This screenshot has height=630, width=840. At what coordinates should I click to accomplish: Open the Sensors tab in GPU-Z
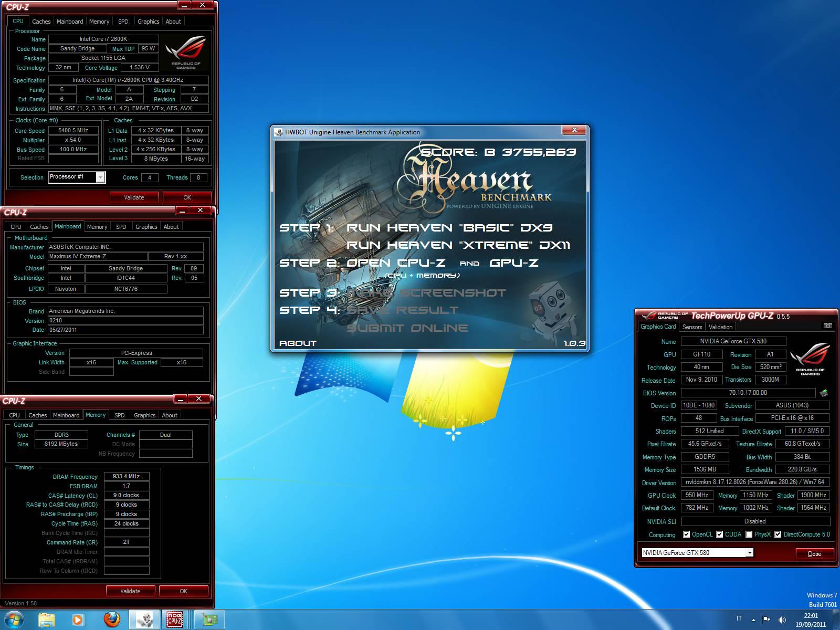692,327
